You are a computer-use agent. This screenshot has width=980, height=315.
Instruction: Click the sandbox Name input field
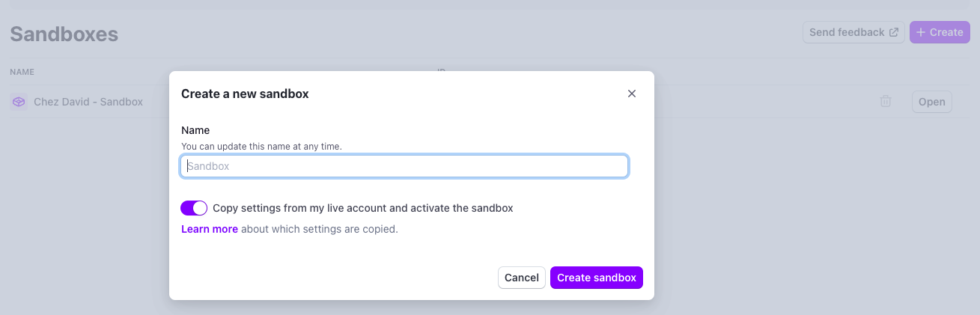click(x=404, y=166)
